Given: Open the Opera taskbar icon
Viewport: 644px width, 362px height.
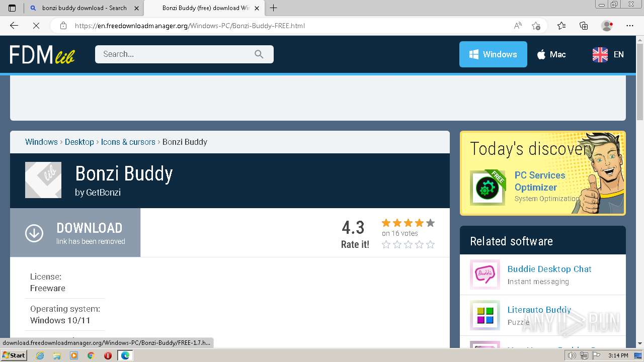Looking at the screenshot, I should point(108,355).
